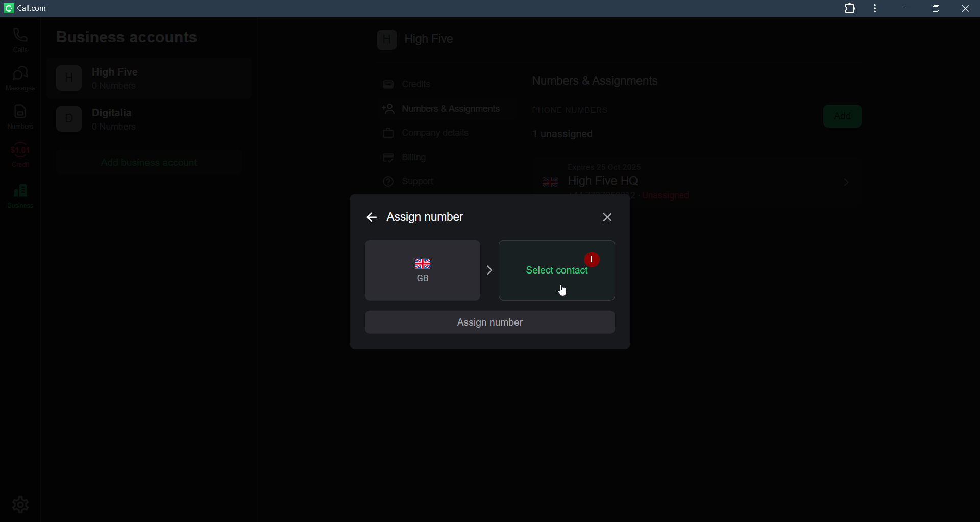
Task: Open the Credit balance section
Action: [x=20, y=155]
